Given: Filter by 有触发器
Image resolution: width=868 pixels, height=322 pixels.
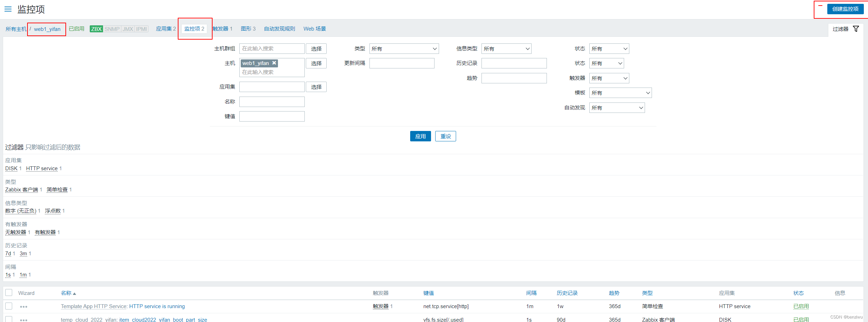Looking at the screenshot, I should 45,232.
